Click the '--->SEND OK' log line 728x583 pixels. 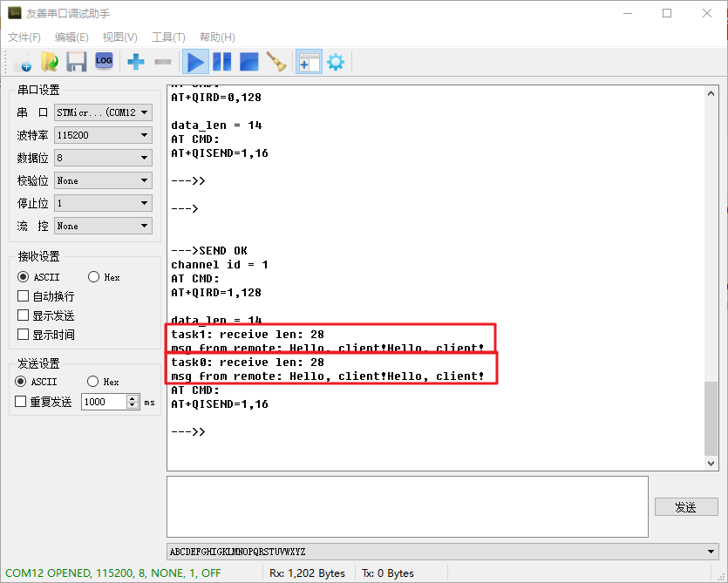[x=209, y=251]
